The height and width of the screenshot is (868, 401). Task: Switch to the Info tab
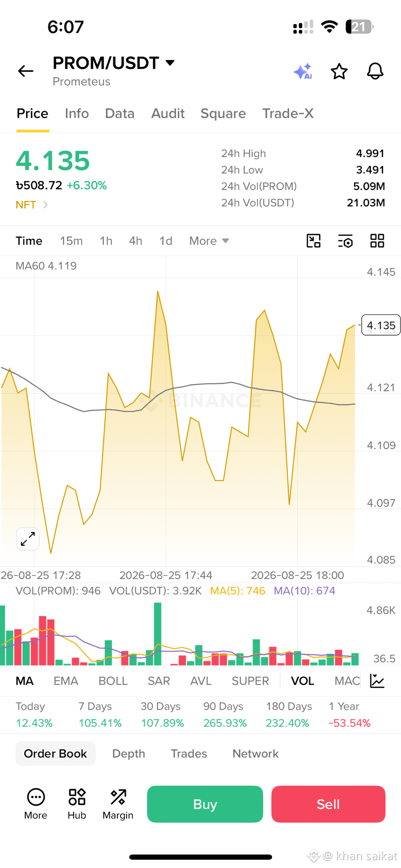(x=77, y=113)
